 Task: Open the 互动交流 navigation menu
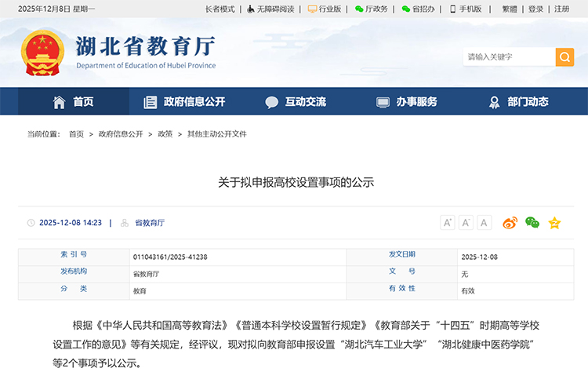coord(296,102)
